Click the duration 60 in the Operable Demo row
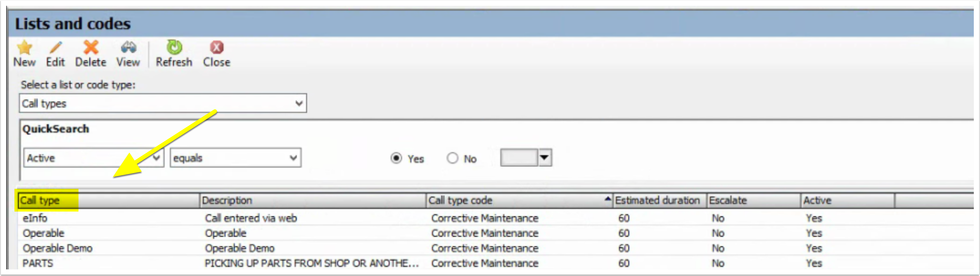The image size is (980, 276). click(624, 248)
